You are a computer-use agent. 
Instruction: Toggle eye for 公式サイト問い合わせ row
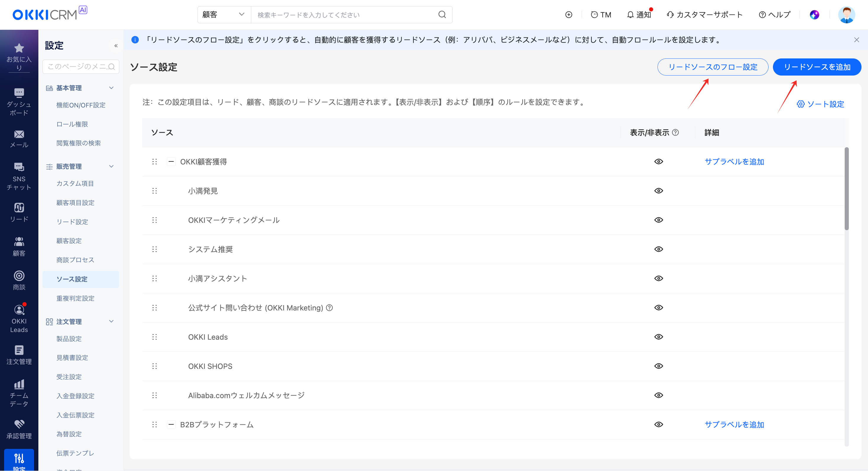658,308
